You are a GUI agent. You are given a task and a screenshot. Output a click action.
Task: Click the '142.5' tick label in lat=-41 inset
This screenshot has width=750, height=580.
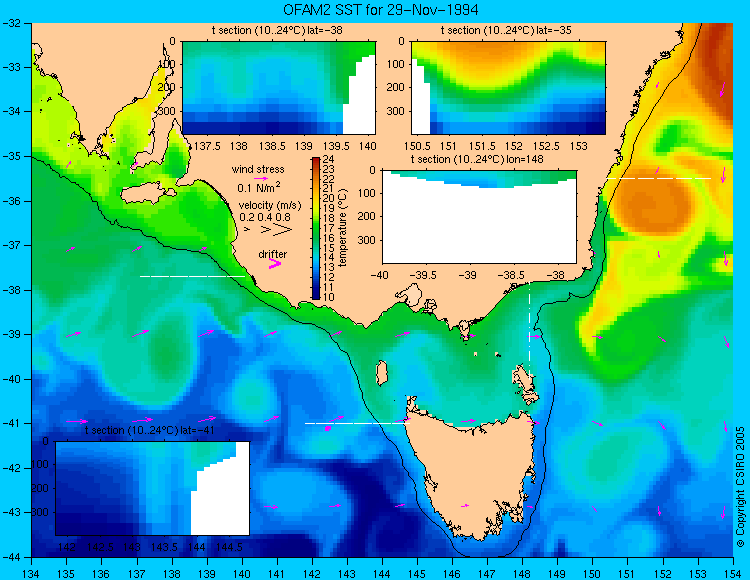pos(99,547)
